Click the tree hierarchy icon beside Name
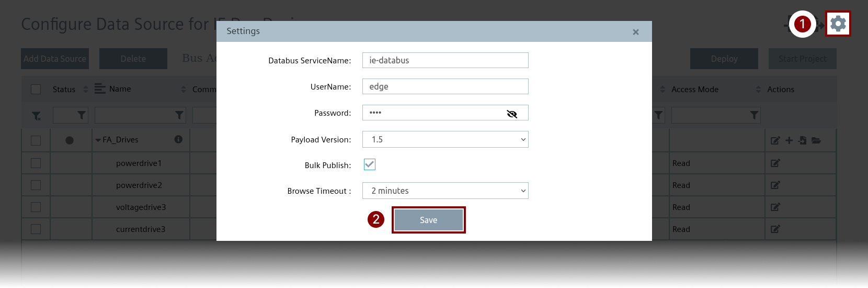The image size is (868, 288). [100, 89]
